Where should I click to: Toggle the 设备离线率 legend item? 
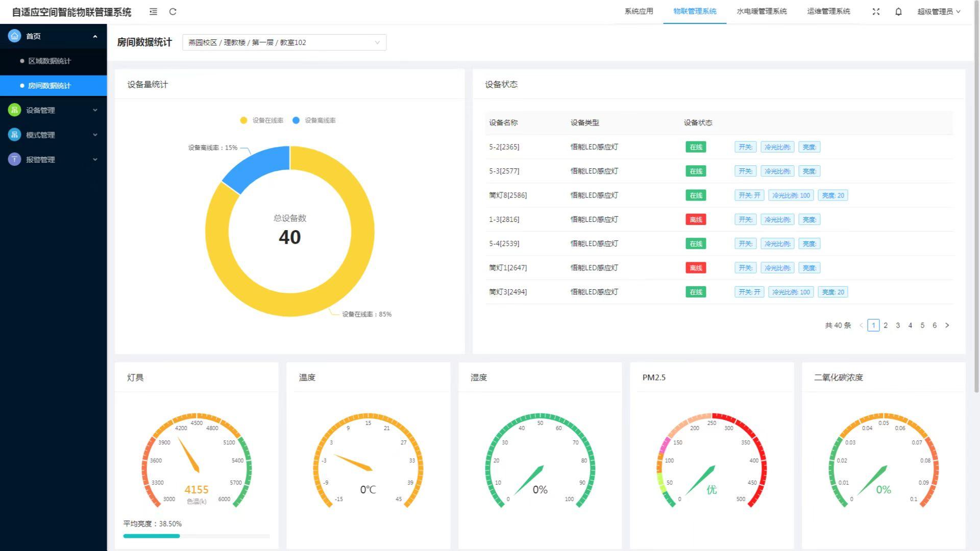click(314, 120)
